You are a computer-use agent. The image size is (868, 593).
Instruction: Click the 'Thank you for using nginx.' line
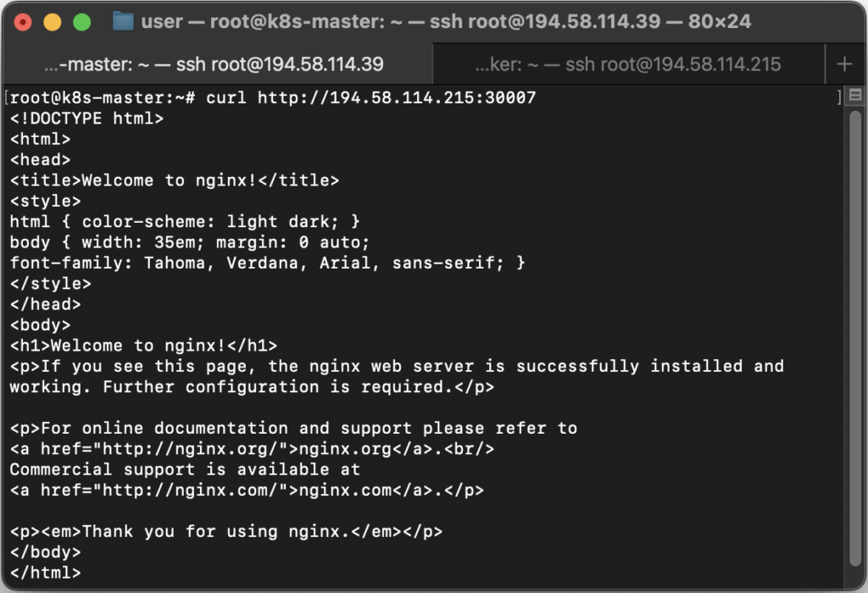point(226,532)
